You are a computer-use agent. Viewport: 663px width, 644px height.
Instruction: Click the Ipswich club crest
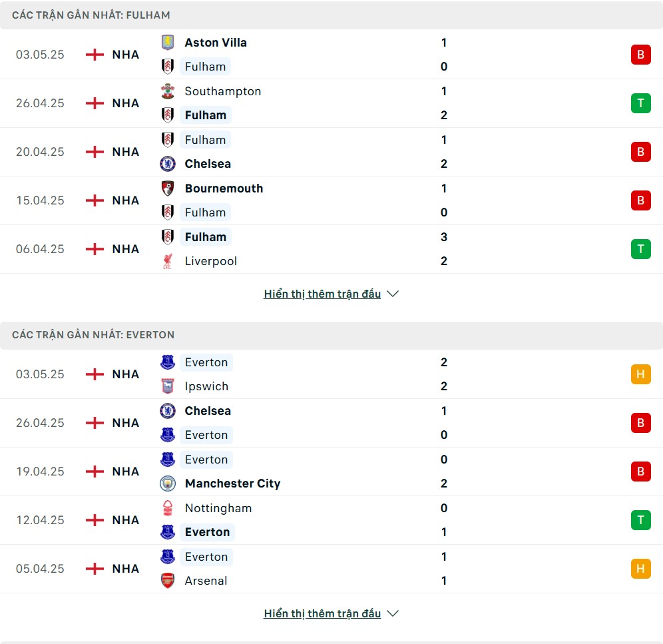pyautogui.click(x=168, y=386)
